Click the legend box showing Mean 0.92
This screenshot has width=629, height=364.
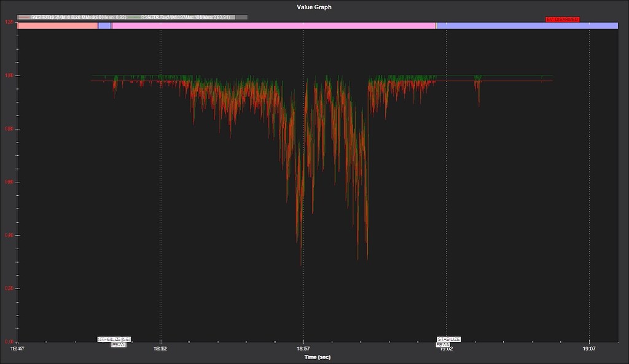point(74,18)
